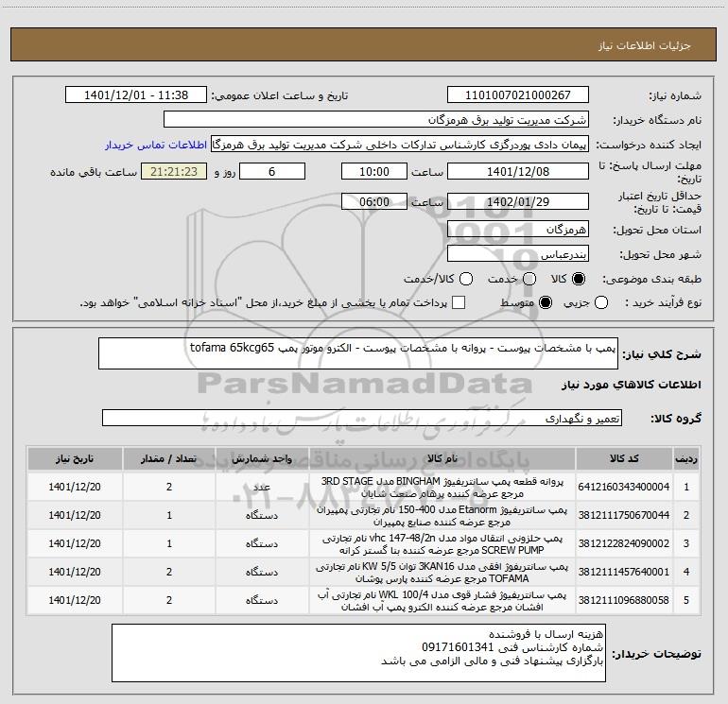Click the واحد شمارش column header
728x704 pixels.
[x=262, y=458]
